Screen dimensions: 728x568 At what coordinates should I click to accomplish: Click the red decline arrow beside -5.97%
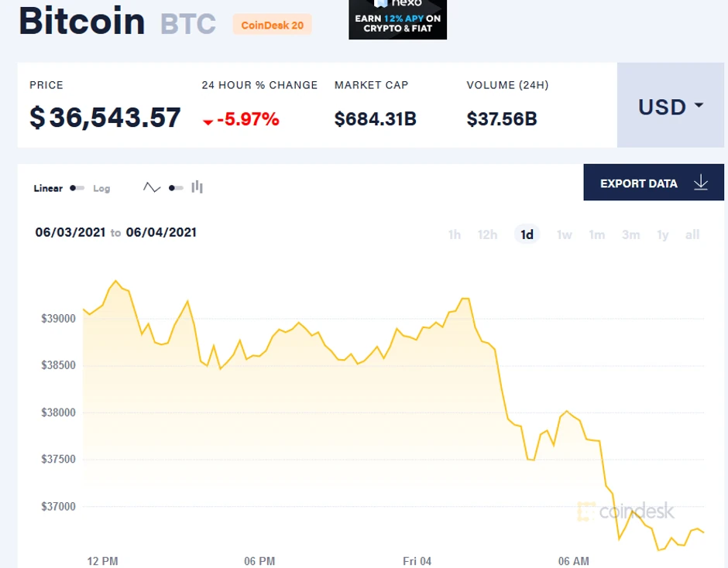click(x=206, y=121)
